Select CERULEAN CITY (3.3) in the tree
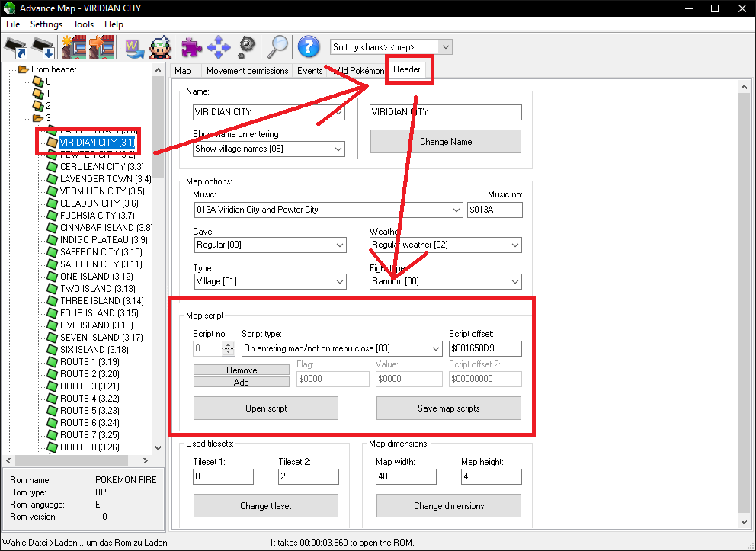This screenshot has height=551, width=756. tap(102, 166)
